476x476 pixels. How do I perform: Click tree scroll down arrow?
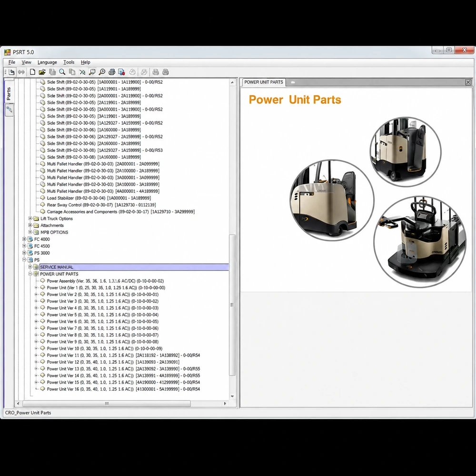tap(232, 396)
